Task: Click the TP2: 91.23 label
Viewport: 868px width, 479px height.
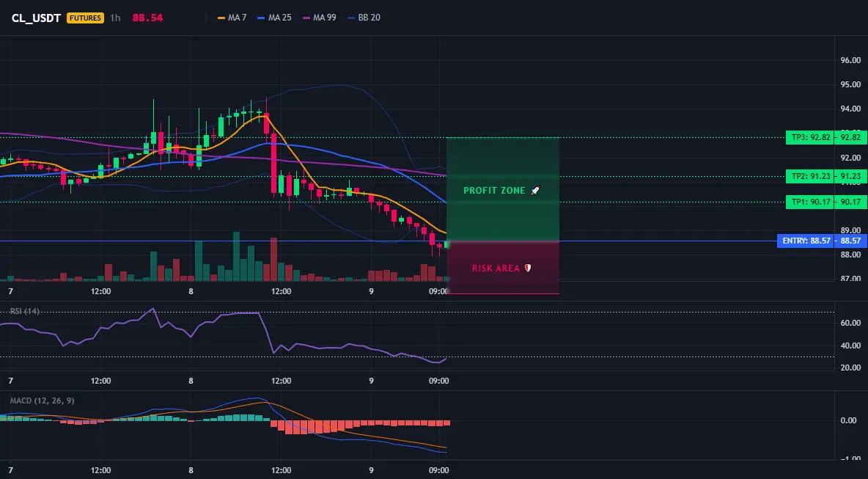Action: 809,177
